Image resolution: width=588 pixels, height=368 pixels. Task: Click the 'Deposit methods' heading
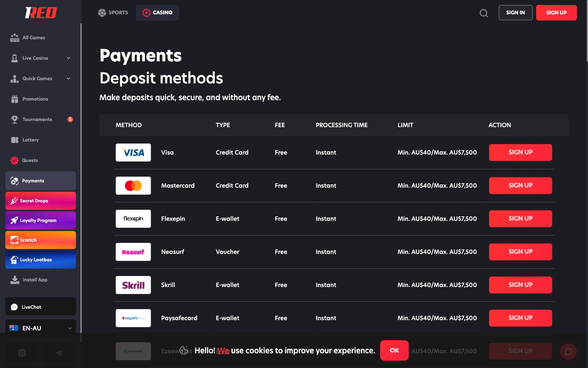pyautogui.click(x=161, y=78)
